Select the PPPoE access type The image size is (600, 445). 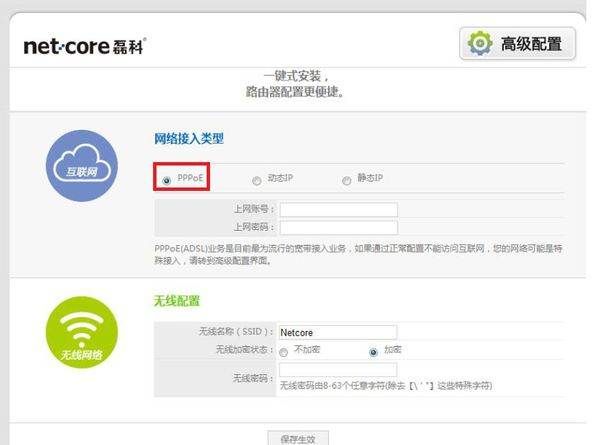[166, 180]
